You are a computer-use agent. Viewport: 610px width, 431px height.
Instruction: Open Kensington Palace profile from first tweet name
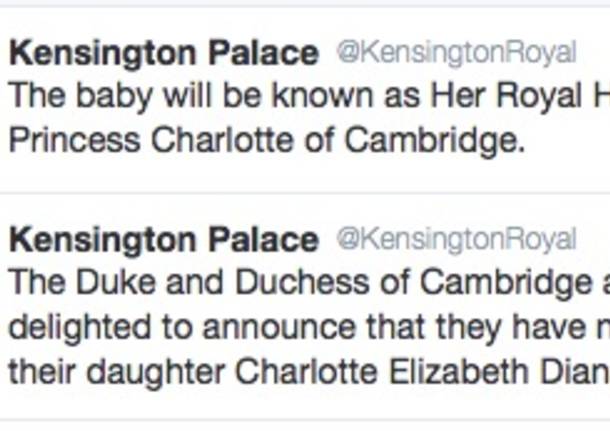[x=164, y=54]
